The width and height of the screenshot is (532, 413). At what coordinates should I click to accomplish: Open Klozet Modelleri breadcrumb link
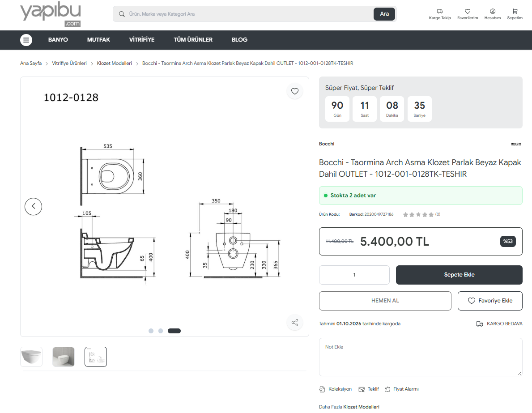click(x=115, y=63)
